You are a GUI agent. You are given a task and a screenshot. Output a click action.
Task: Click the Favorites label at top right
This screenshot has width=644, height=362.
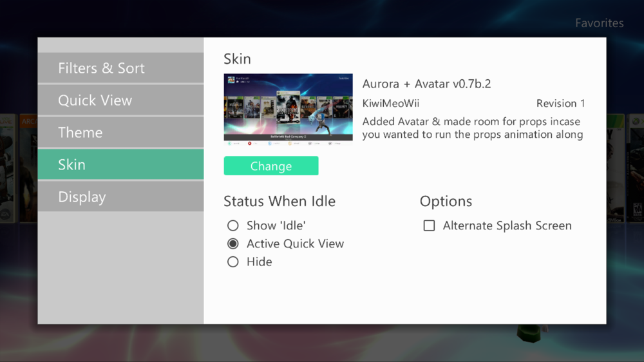(x=599, y=23)
